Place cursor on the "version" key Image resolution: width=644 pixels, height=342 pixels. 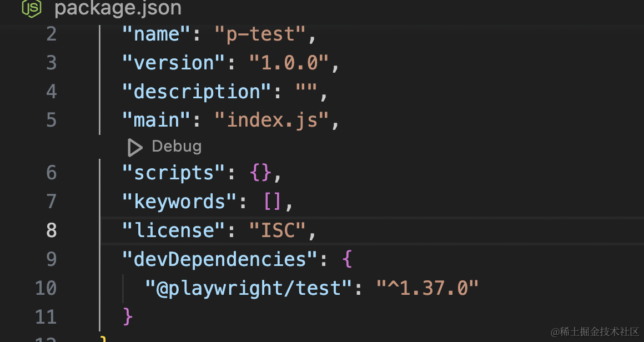[174, 63]
